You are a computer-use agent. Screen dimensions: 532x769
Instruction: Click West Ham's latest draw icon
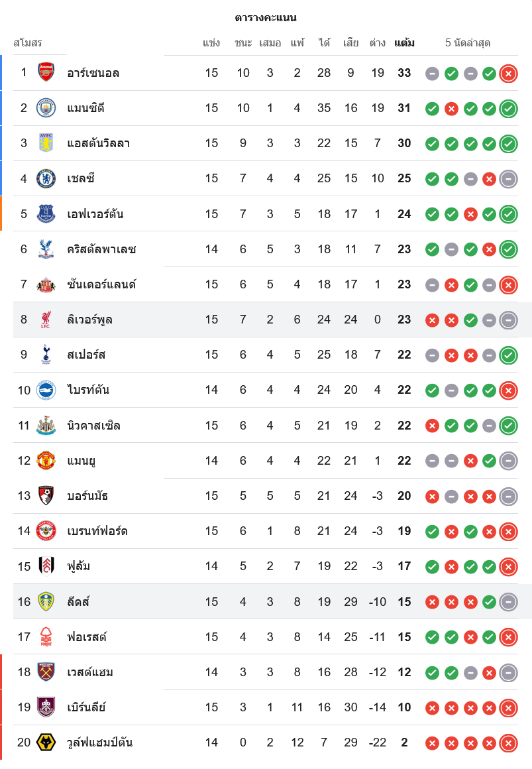(508, 673)
